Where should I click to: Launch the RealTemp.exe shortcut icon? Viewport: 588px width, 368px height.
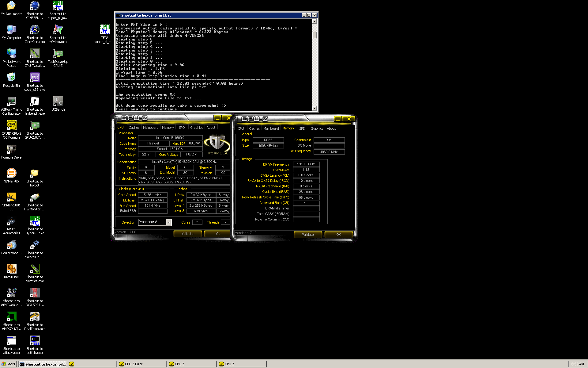click(x=35, y=321)
